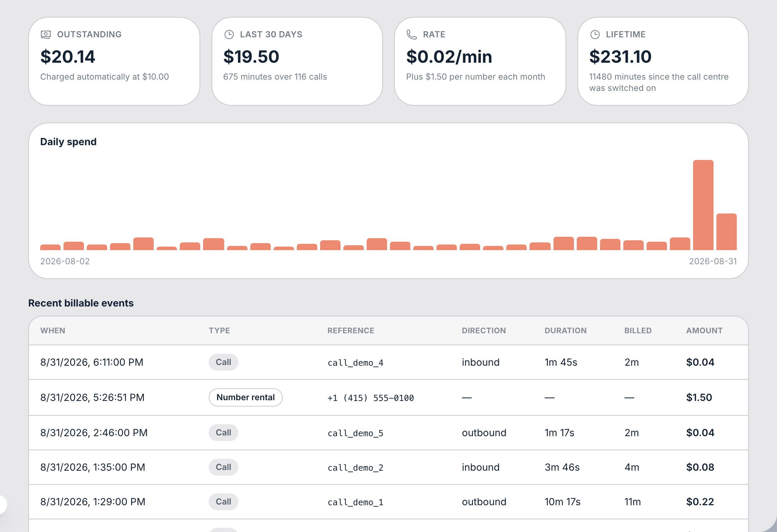Click reference call_demo_4
Image resolution: width=777 pixels, height=532 pixels.
(355, 363)
